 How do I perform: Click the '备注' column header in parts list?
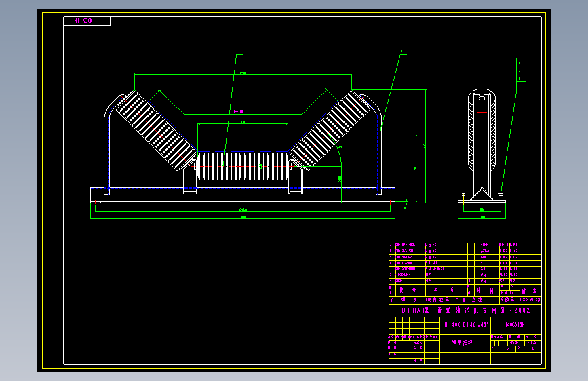click(530, 291)
